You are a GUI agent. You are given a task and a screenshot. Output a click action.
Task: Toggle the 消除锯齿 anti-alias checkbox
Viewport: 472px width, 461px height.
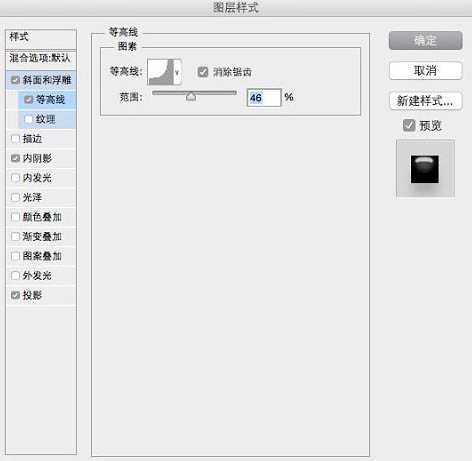[203, 72]
